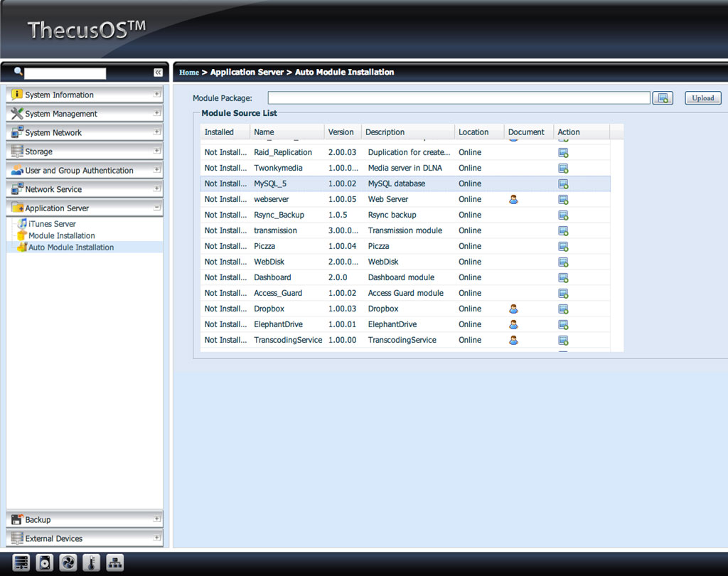Expand System Management section
This screenshot has width=728, height=576.
157,113
